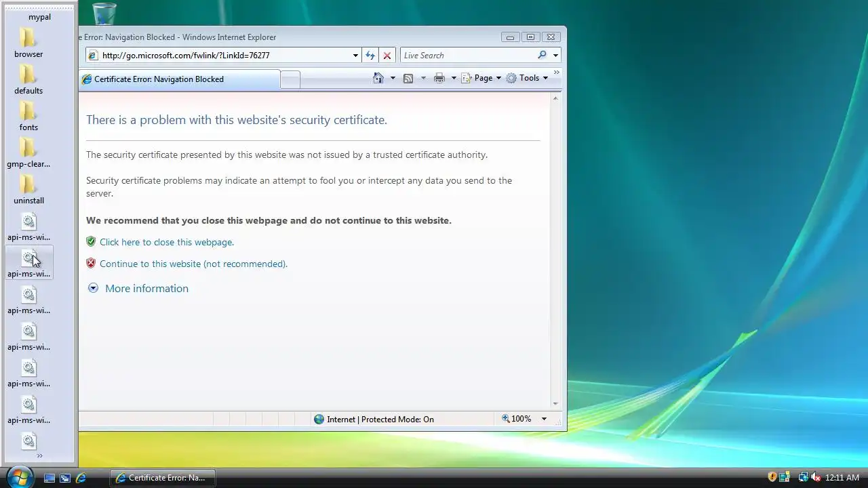Viewport: 868px width, 488px height.
Task: Click the address bar URL field
Action: [x=224, y=56]
